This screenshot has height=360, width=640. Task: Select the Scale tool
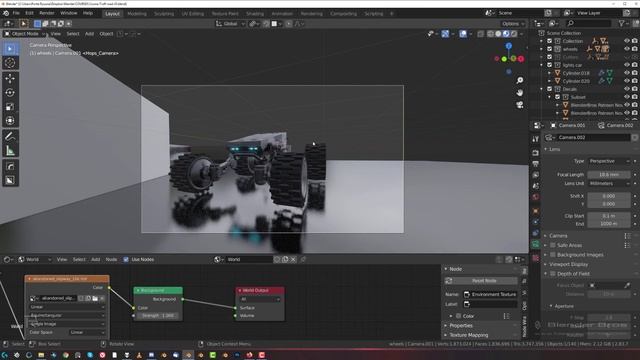[10, 107]
